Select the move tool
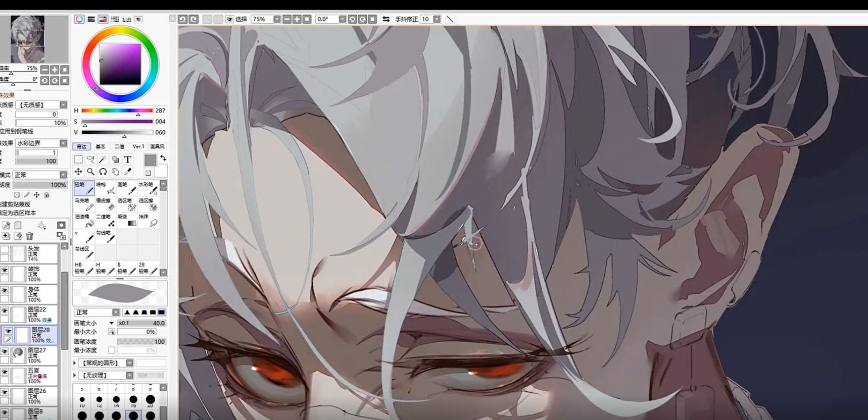The width and height of the screenshot is (868, 420). coord(78,172)
